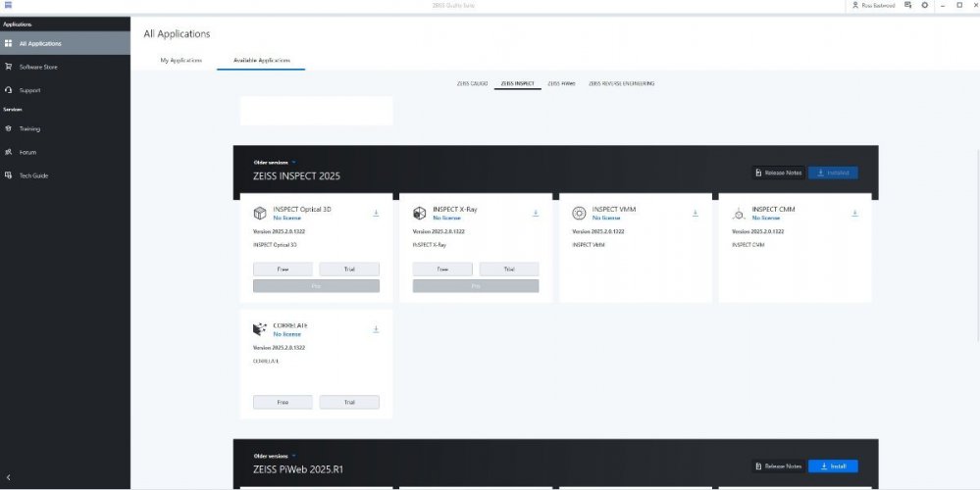Click No license under INSPECT X-Ray
This screenshot has width=980, height=490.
coord(447,218)
